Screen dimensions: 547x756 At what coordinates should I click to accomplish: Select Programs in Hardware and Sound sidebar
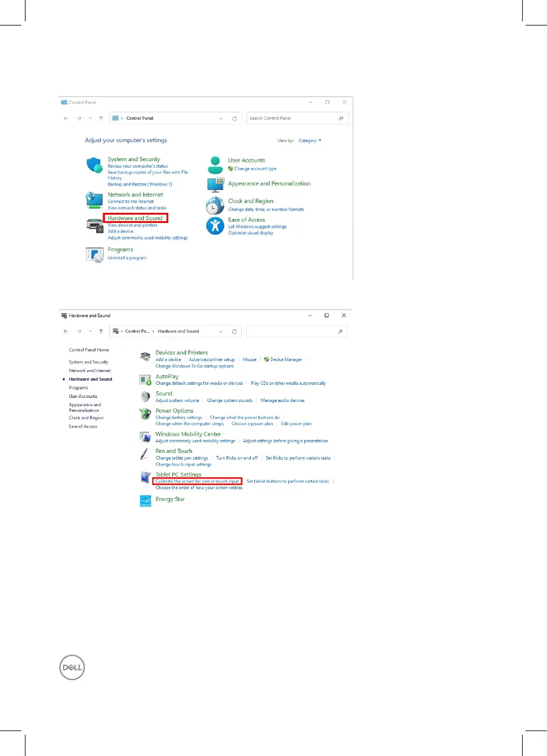click(78, 388)
